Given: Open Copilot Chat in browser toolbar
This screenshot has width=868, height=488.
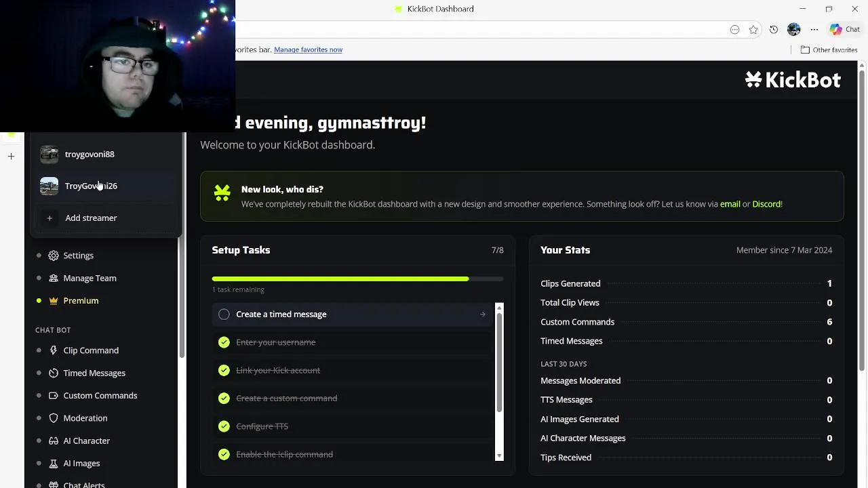Looking at the screenshot, I should 844,29.
